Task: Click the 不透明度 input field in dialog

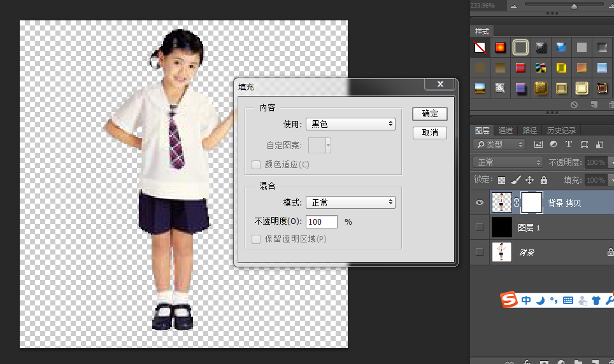Action: (x=322, y=222)
